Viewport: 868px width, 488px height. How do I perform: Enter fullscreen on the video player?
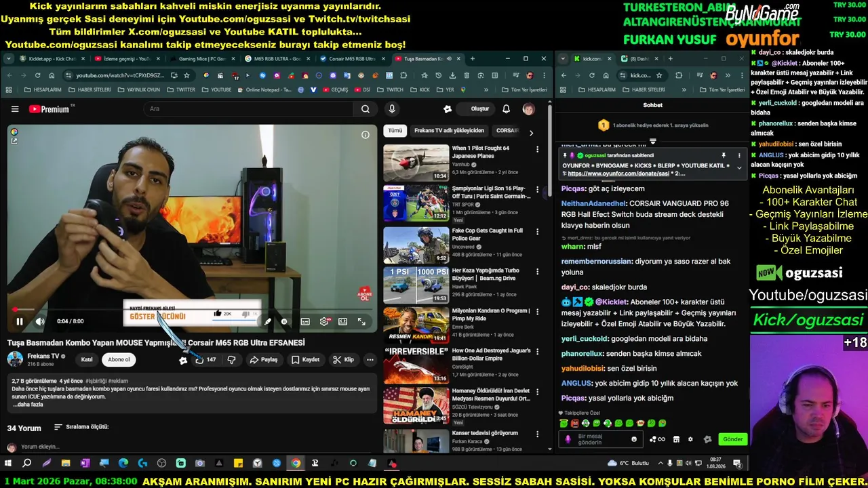click(x=361, y=321)
